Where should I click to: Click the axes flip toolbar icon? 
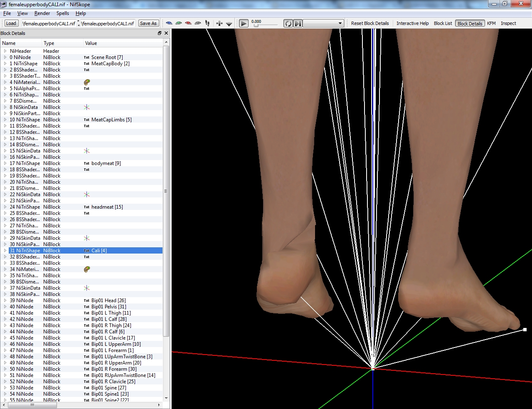[x=219, y=23]
